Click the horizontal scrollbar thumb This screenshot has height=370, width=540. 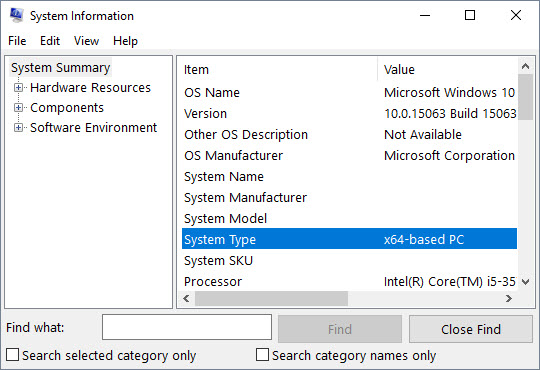point(271,298)
